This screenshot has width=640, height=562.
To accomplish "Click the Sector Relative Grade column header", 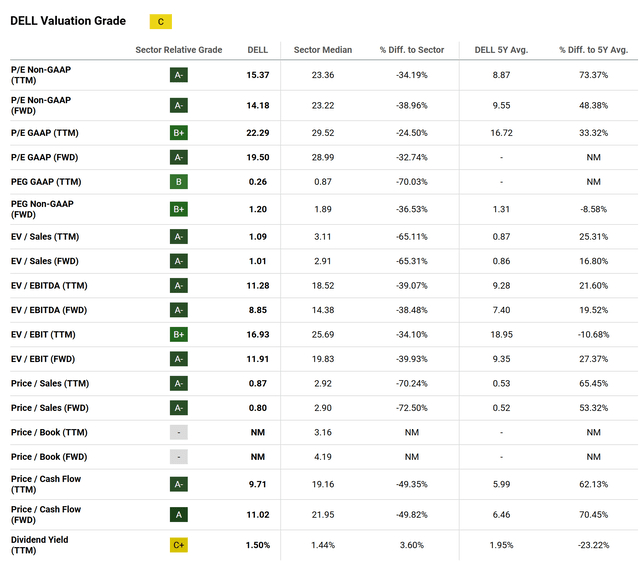I will [179, 50].
